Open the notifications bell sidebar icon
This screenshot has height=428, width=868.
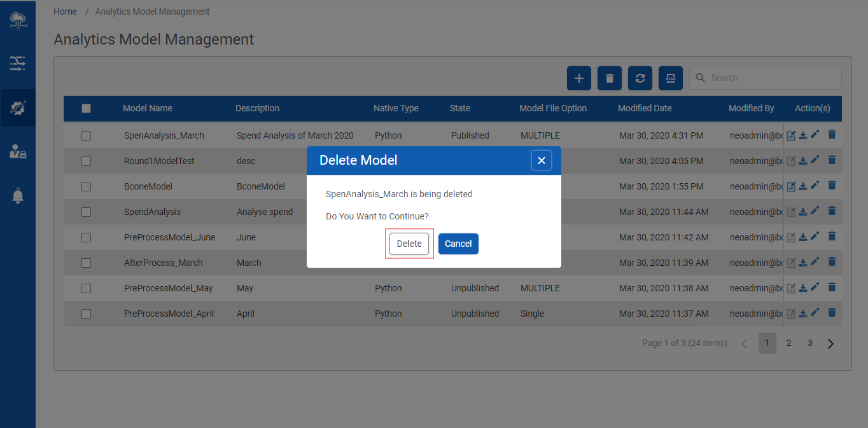click(18, 196)
